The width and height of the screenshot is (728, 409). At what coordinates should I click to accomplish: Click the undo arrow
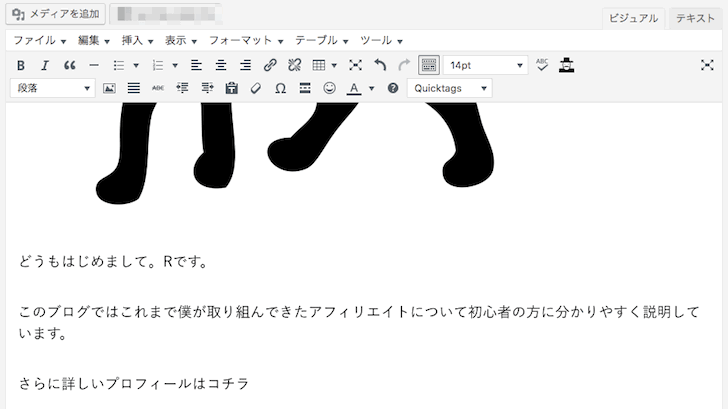[380, 65]
